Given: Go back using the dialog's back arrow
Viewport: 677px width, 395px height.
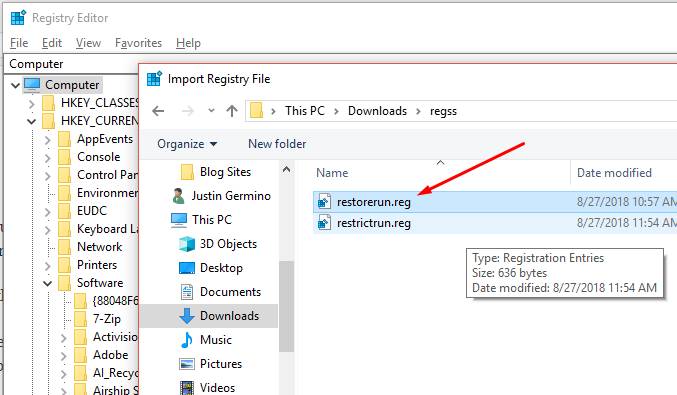Looking at the screenshot, I should point(158,111).
